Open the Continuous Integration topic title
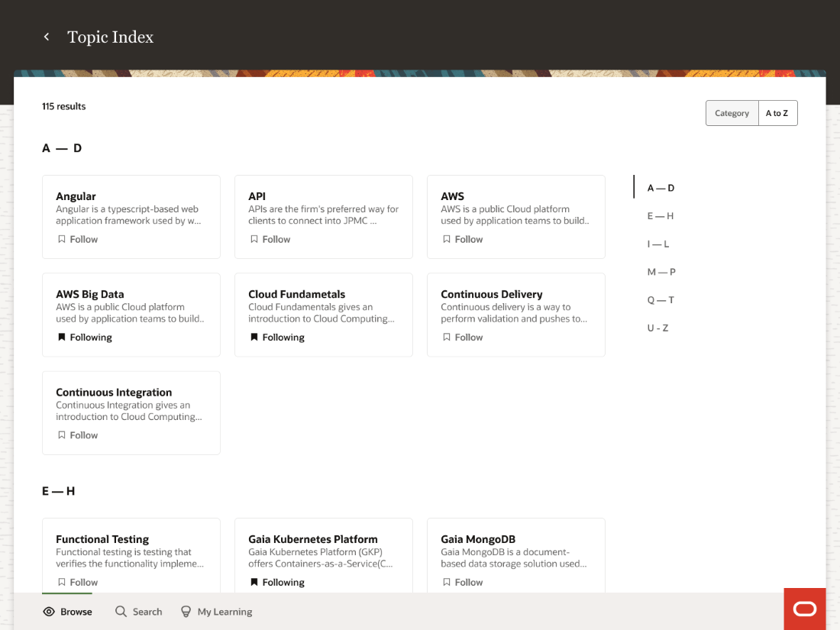Screen dimensions: 840x630 (114, 393)
